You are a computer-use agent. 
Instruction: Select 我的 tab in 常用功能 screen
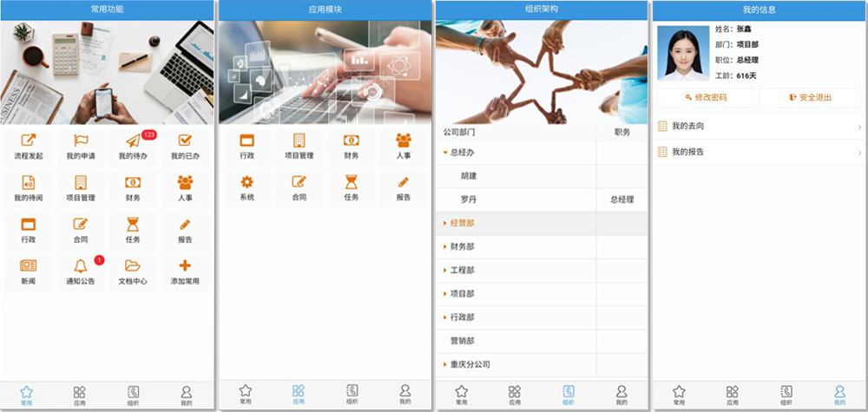pos(187,396)
